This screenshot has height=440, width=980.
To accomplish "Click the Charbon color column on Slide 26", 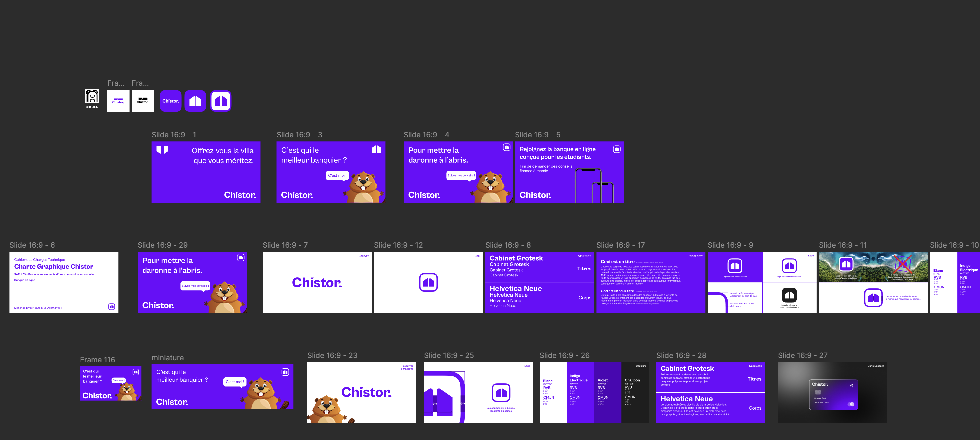I will [x=635, y=392].
